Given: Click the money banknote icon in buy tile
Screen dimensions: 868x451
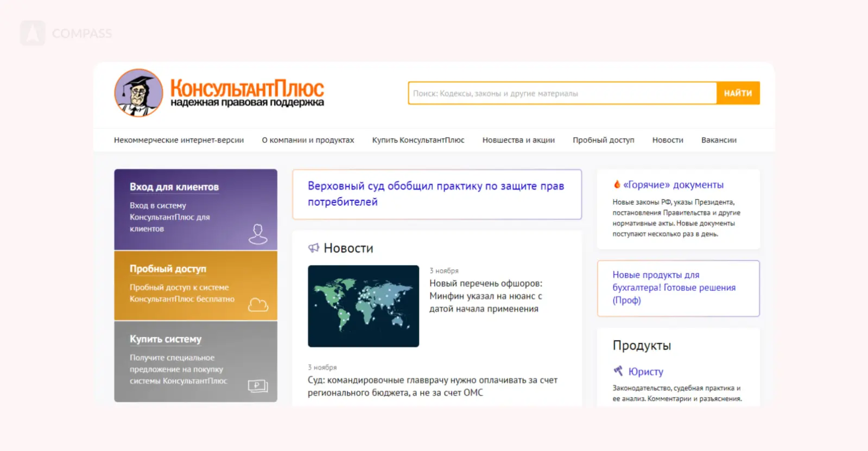Looking at the screenshot, I should point(258,386).
